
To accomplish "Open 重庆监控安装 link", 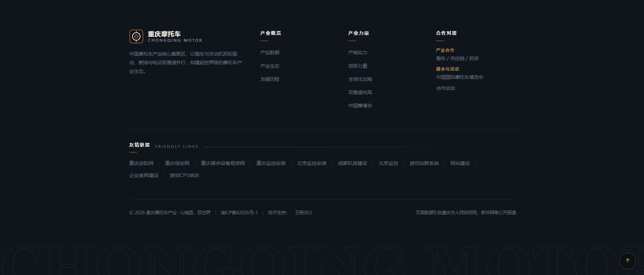I will (x=271, y=163).
